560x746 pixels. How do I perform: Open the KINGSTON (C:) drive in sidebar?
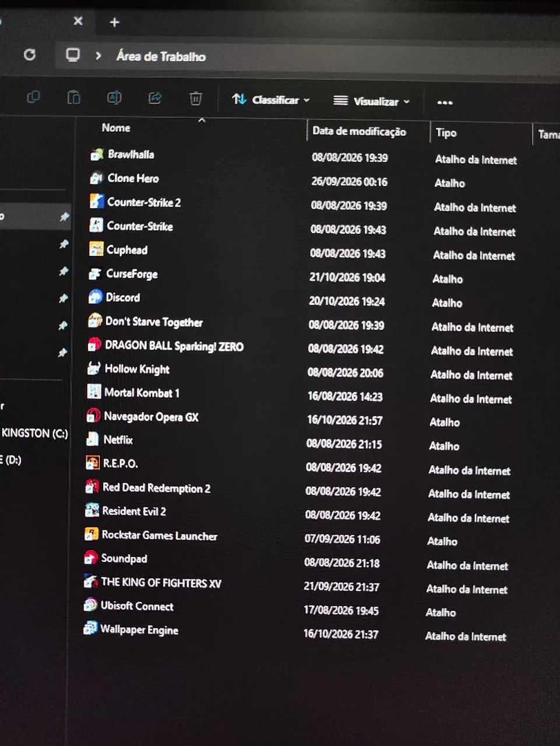pos(35,433)
